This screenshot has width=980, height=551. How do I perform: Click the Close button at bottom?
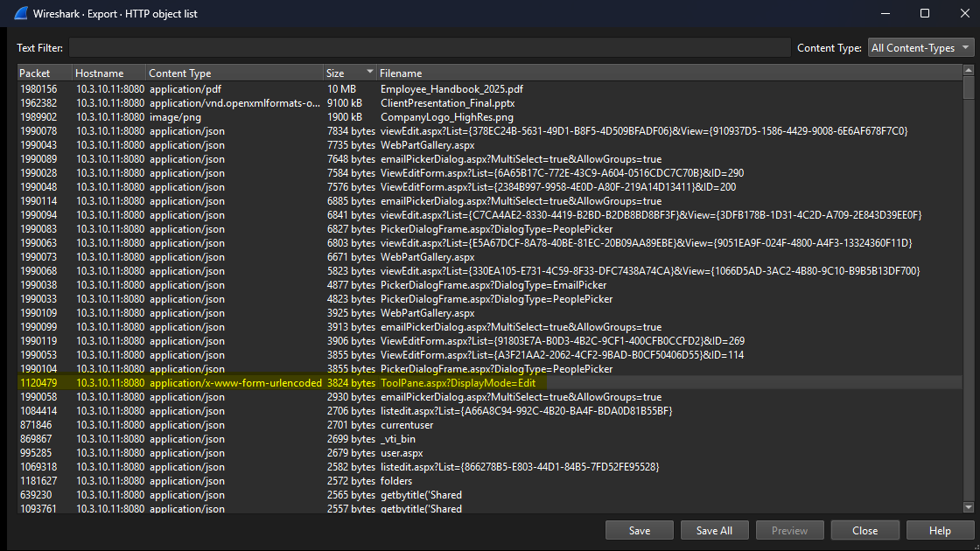pos(864,530)
